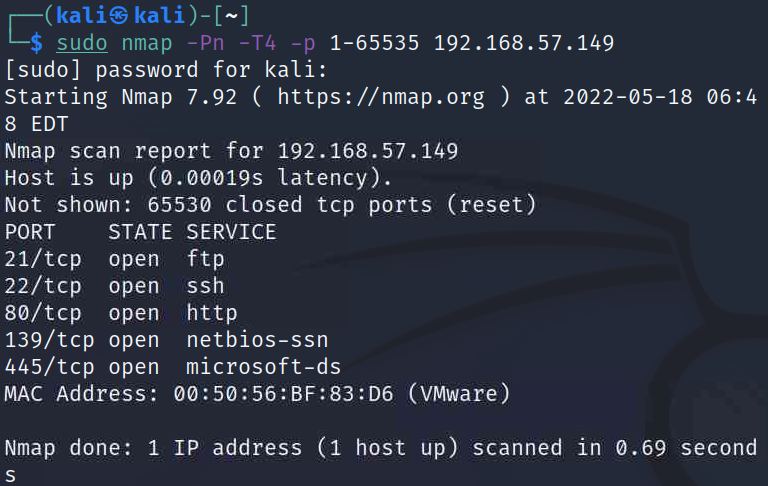Click target IP 192.168.57.149 in command line

[524, 43]
